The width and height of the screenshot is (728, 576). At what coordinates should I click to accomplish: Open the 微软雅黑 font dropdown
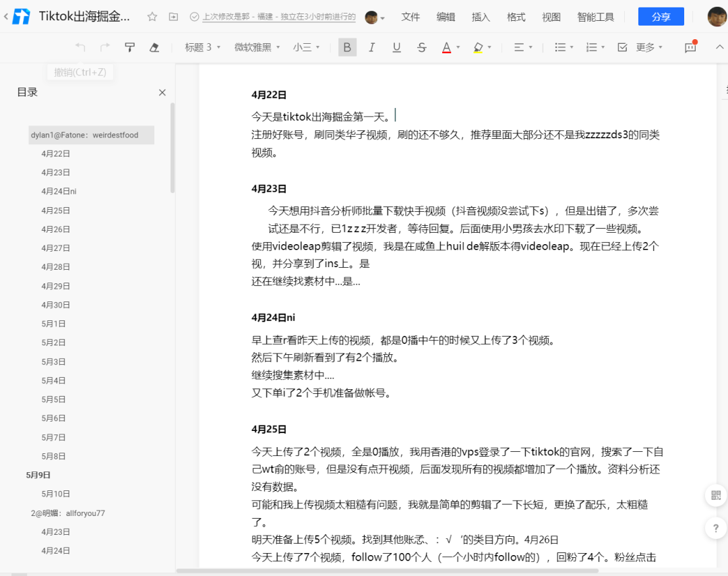click(257, 47)
